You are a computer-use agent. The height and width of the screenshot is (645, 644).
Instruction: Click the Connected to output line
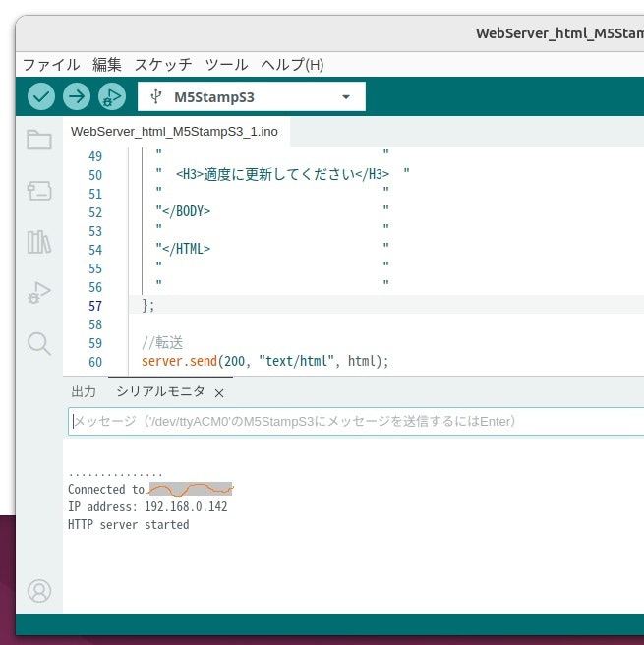tap(150, 489)
